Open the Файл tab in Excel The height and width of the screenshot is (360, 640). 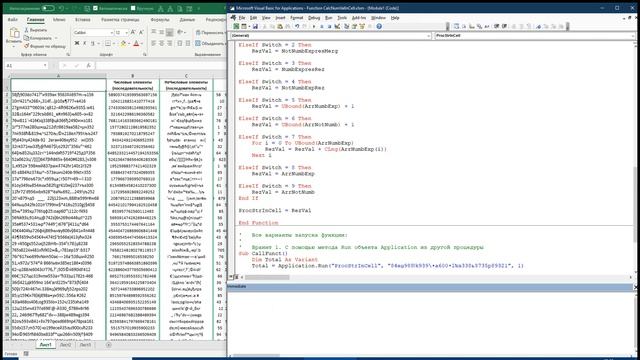point(13,20)
